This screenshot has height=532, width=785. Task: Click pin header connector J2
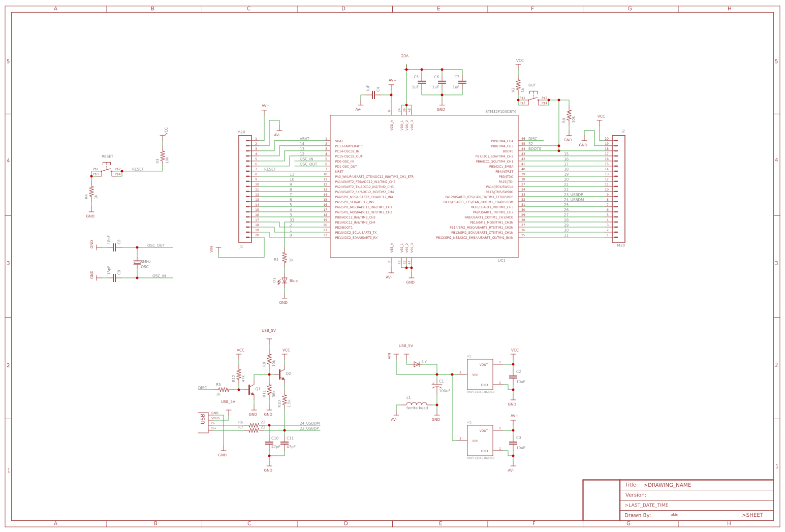click(x=618, y=188)
